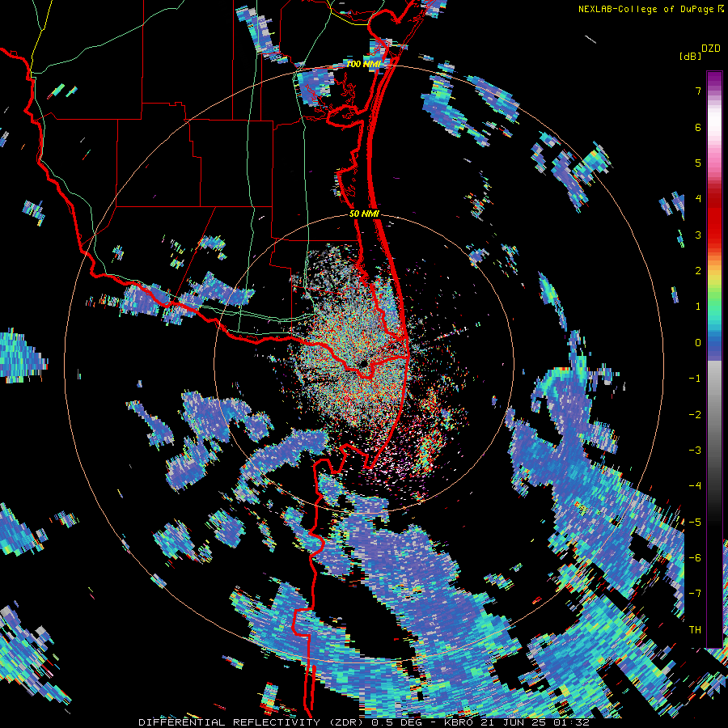Click the [dB] unit label
Screen dimensions: 728x728
coord(690,56)
